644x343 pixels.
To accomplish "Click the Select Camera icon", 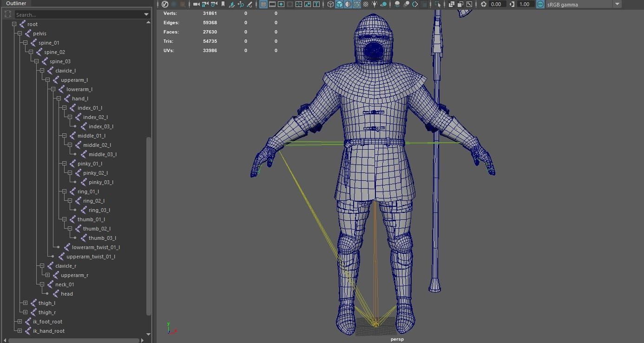I will pos(196,4).
